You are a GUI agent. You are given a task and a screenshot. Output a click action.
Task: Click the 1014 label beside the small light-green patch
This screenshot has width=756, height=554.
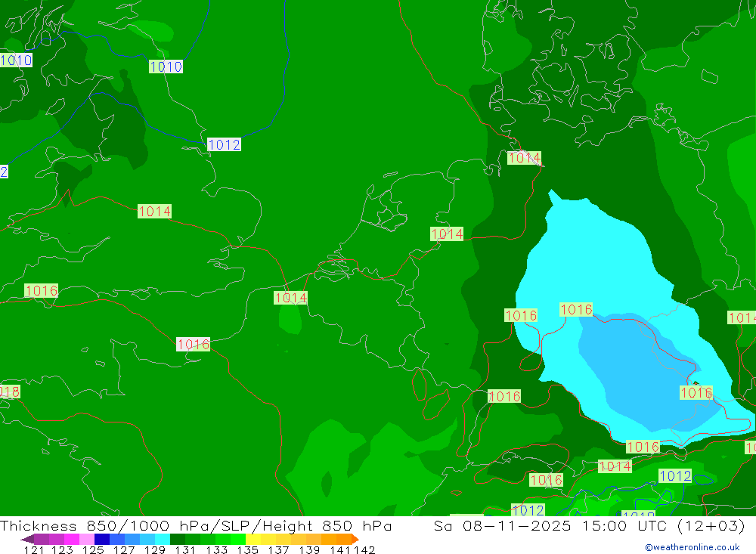pos(291,298)
